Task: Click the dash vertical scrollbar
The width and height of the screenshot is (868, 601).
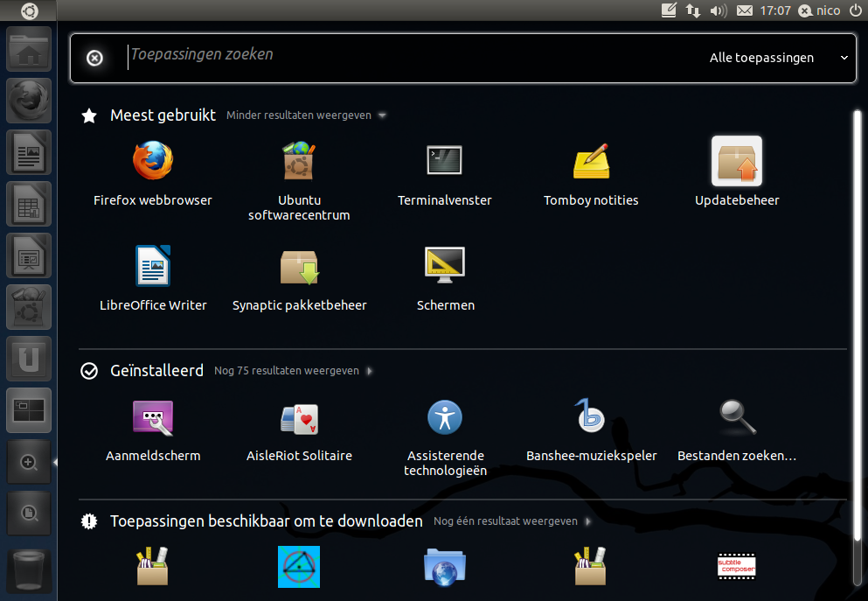Action: click(x=857, y=327)
